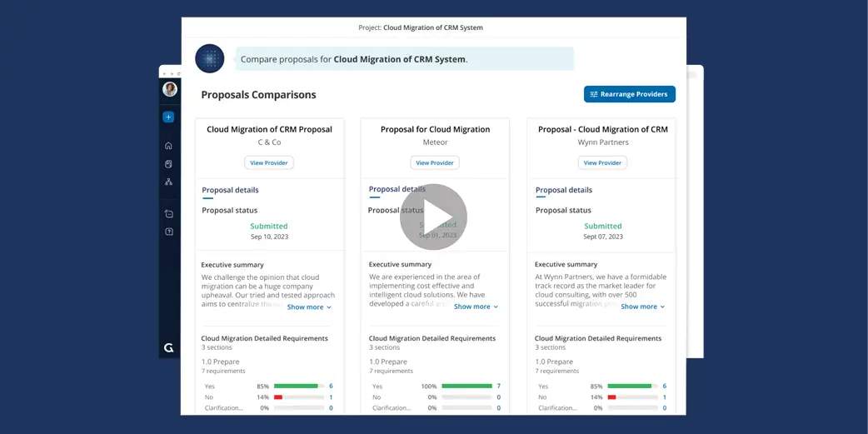Open the hierarchy network icon in sidebar
Screen dimensions: 868x434
coord(168,182)
